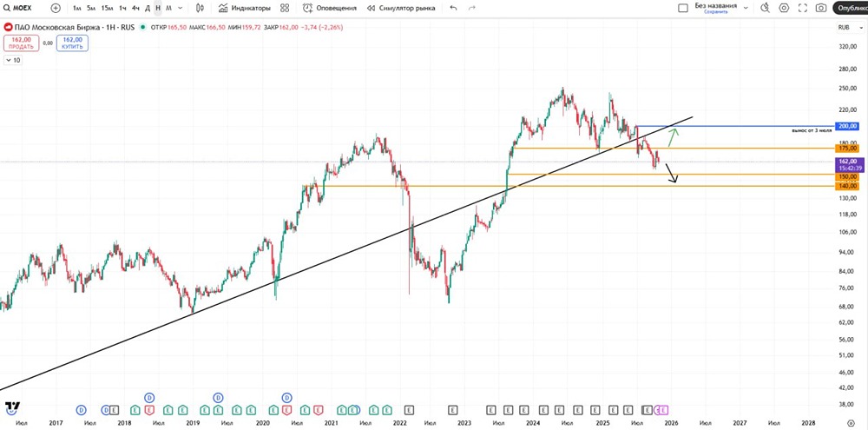Toggle fullscreen mode icon
Screen dimensions: 868x430
[x=803, y=9]
